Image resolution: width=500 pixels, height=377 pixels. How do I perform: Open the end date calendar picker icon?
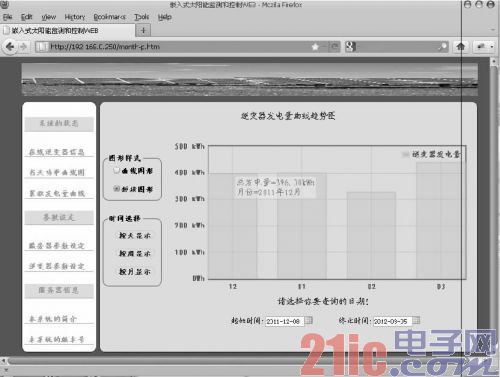pyautogui.click(x=416, y=320)
